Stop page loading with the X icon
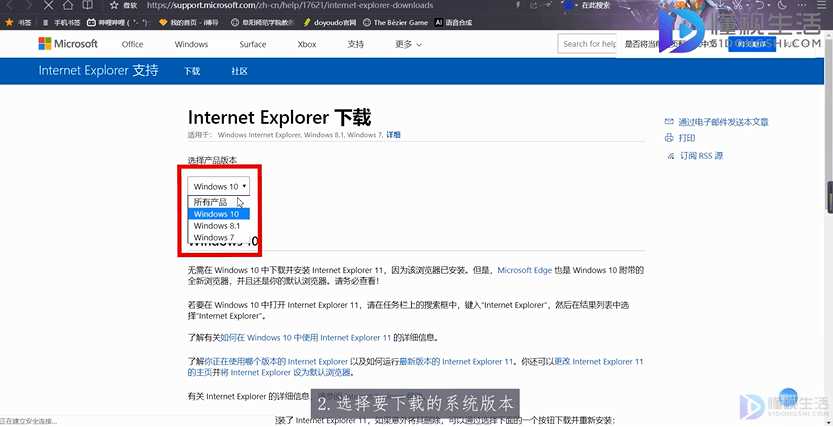Viewport: 833px width, 427px height. coord(48,5)
